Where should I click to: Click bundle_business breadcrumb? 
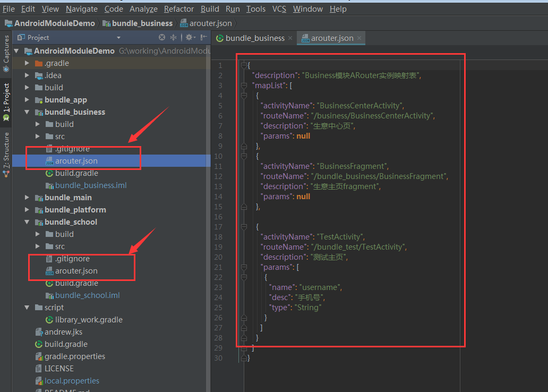[x=138, y=23]
